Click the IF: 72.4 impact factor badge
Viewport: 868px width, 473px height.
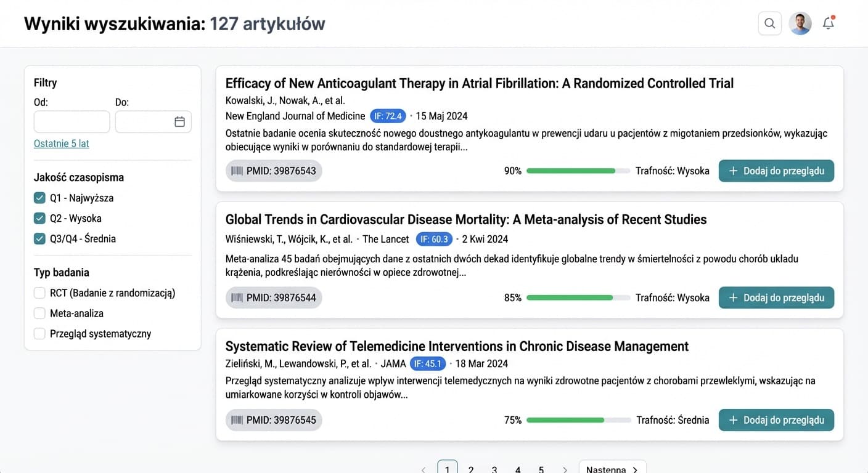tap(388, 116)
